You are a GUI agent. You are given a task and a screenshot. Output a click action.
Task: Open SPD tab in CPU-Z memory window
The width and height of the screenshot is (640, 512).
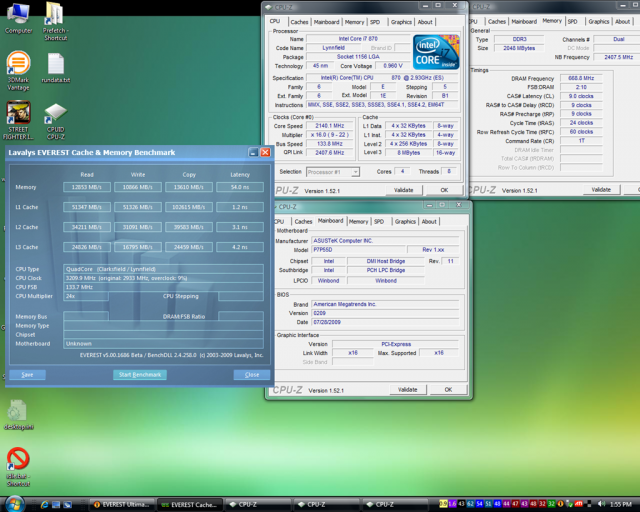pyautogui.click(x=572, y=22)
